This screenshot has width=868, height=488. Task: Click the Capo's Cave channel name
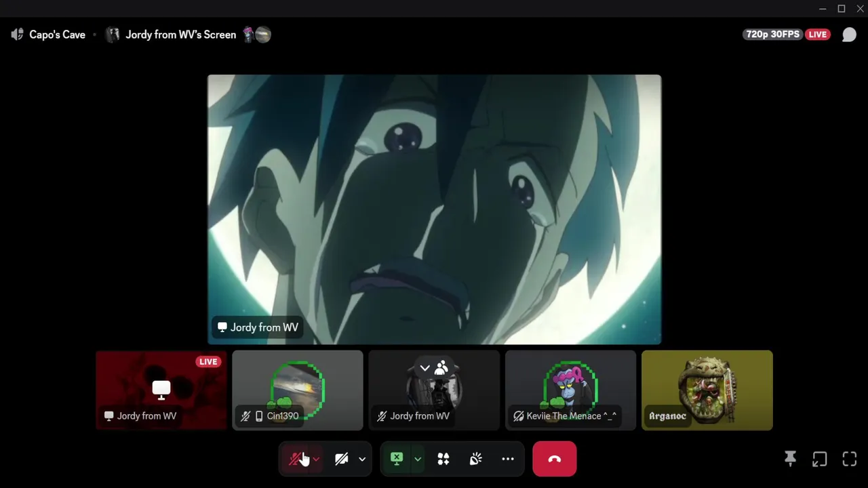(57, 35)
